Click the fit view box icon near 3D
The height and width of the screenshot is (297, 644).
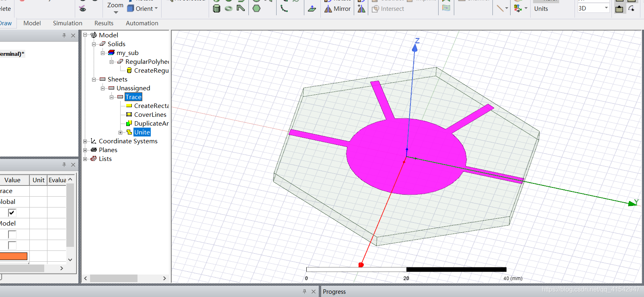coord(619,9)
